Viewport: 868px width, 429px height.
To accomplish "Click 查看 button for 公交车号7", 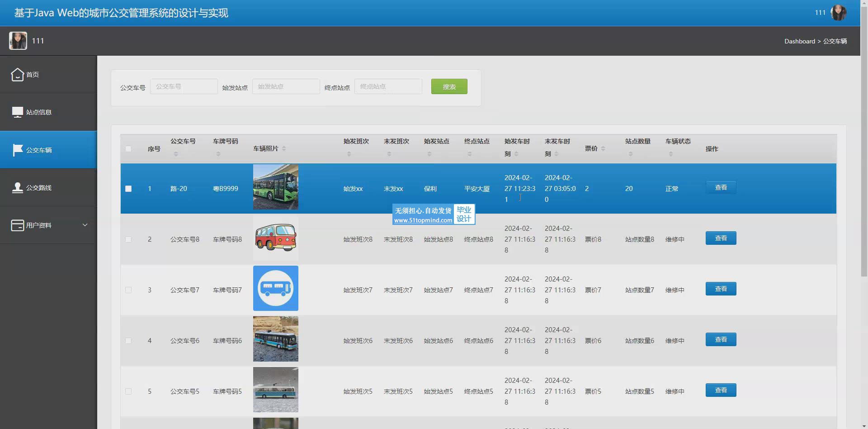I will click(x=721, y=289).
